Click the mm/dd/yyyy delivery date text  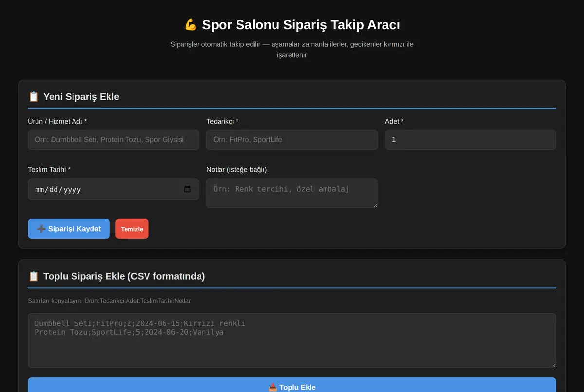click(x=58, y=189)
